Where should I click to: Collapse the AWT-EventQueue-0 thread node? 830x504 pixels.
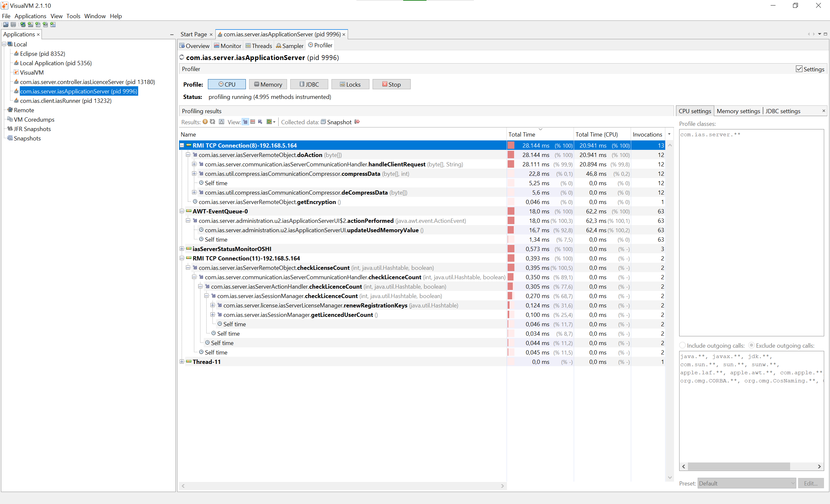coord(182,211)
